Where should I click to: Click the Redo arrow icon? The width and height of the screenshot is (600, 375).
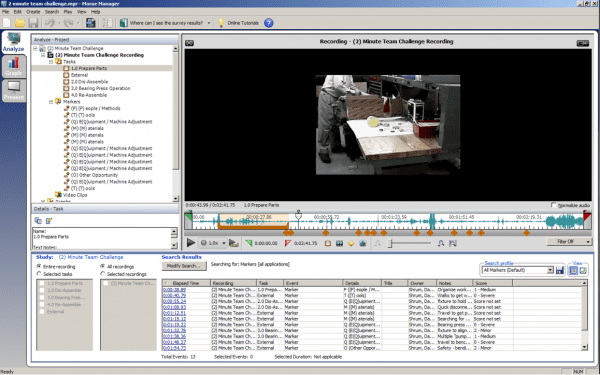(x=68, y=23)
